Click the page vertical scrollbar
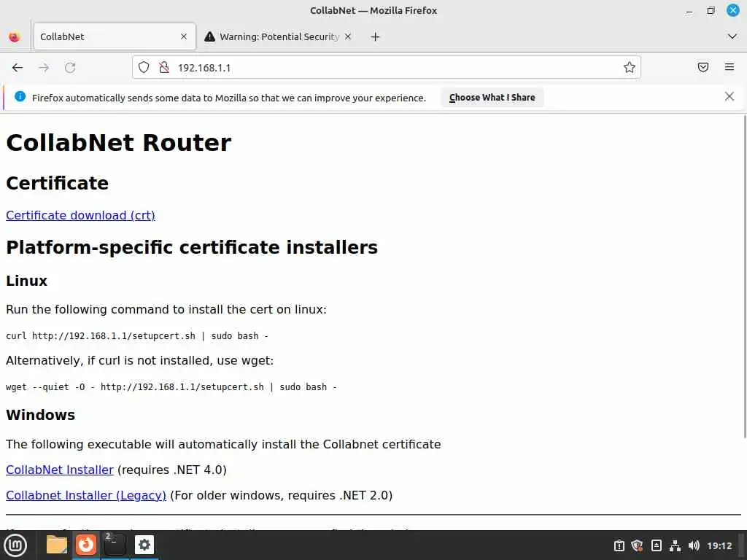Screen dimensions: 747x560 [x=744, y=276]
